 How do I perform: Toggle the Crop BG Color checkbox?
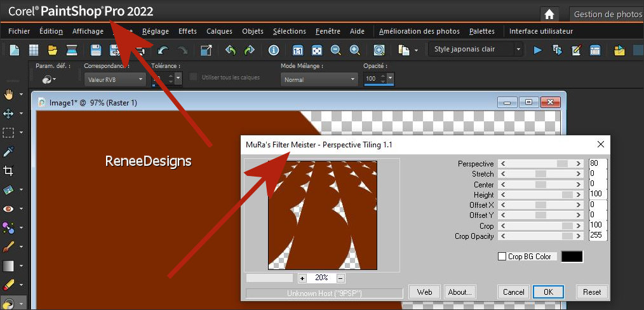click(502, 257)
